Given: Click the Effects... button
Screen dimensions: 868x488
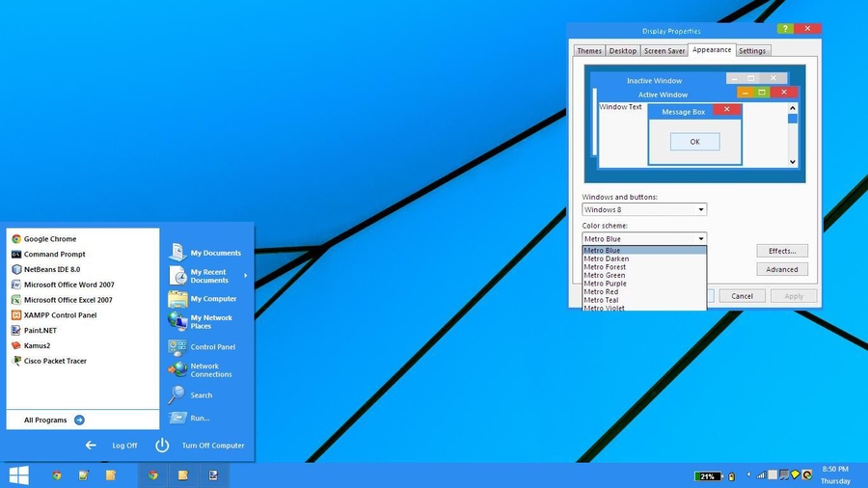Looking at the screenshot, I should coord(781,251).
